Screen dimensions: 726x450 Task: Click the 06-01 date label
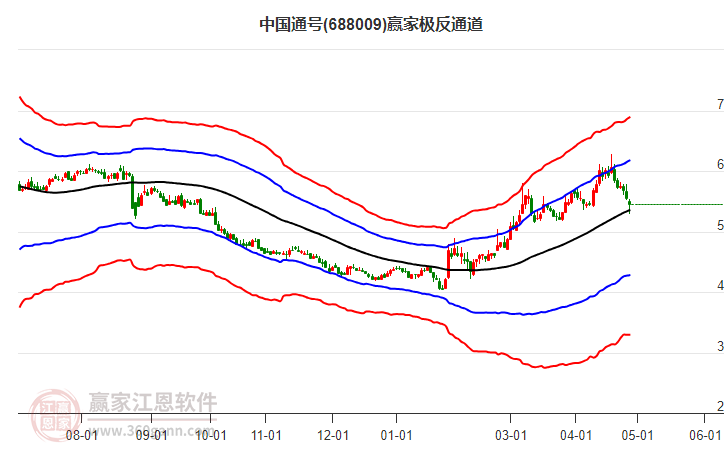(705, 436)
